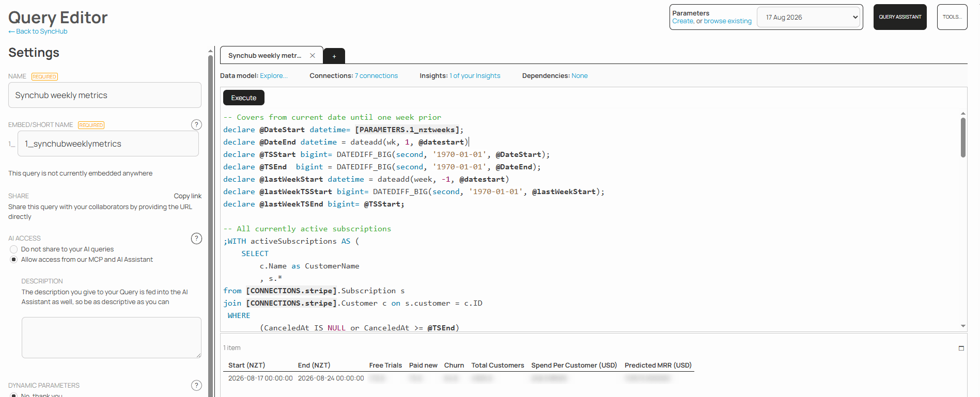View the 7 connections

click(376, 76)
